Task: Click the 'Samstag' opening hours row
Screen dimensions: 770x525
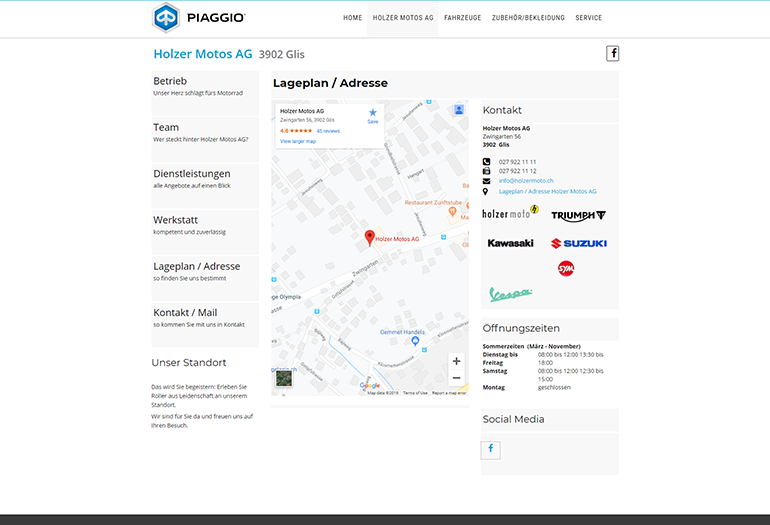Action: pyautogui.click(x=543, y=375)
